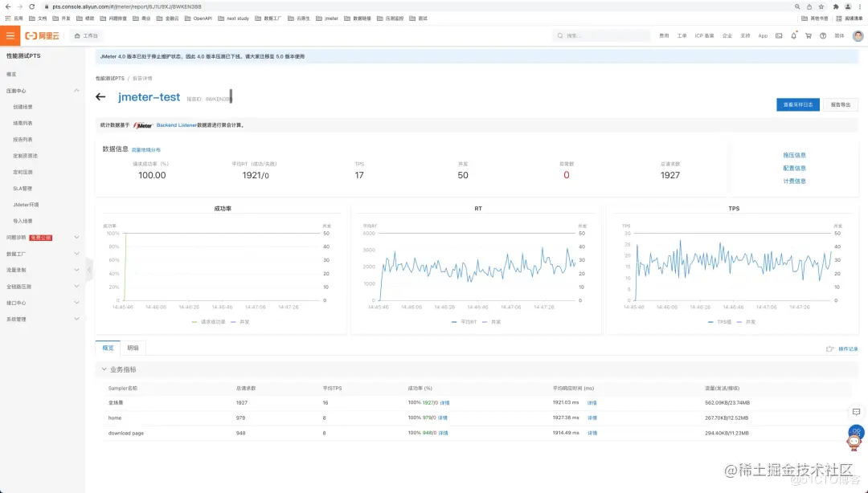Toggle the 平均RT legend in RT chart
Screen dimensions: 868x493
(464, 321)
